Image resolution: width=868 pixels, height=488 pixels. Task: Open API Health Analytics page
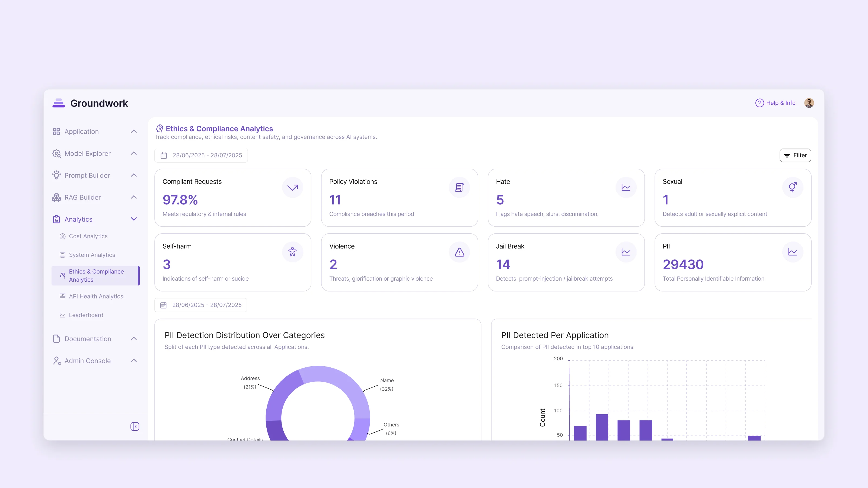96,296
